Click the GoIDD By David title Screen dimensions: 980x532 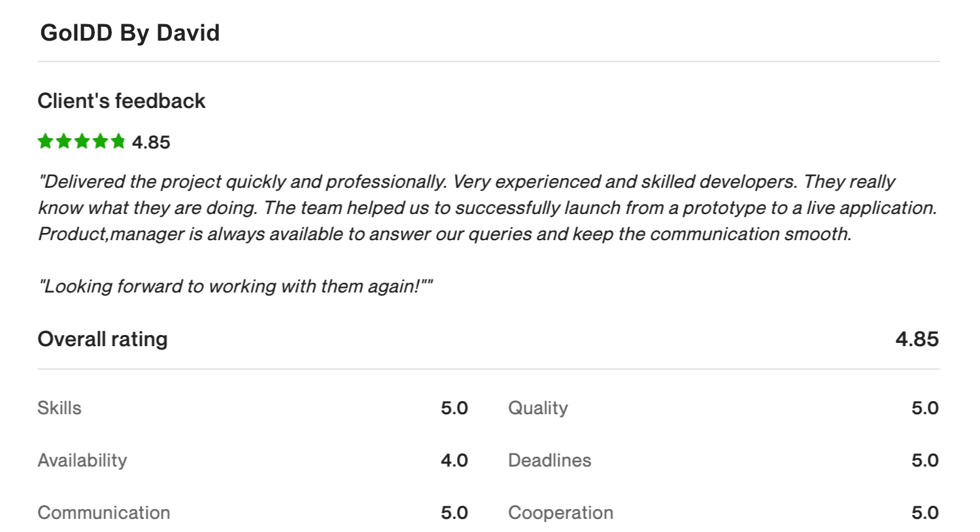(130, 33)
